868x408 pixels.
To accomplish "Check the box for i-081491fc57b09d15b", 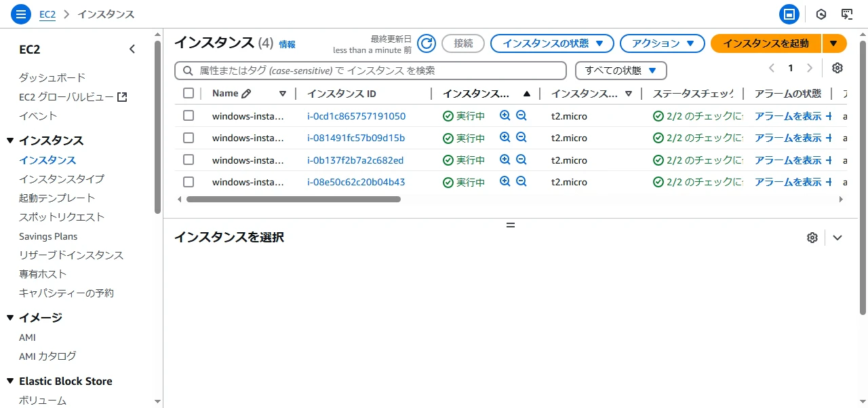I will tap(189, 138).
